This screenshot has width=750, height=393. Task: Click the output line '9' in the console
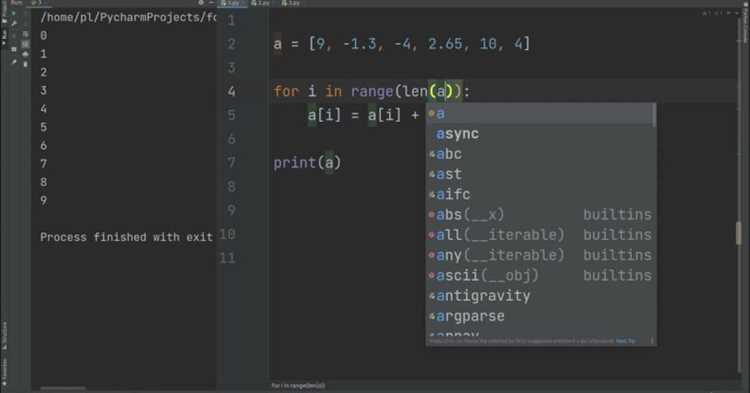44,200
